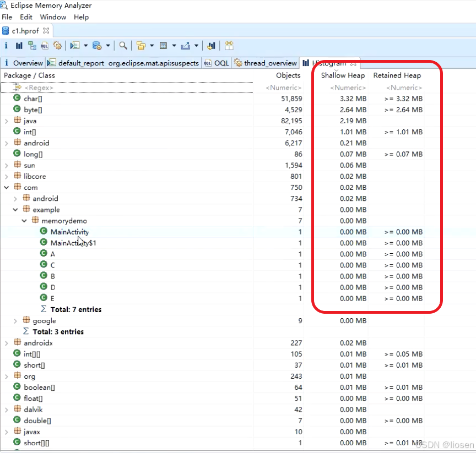Click the magnifier Find Object icon
This screenshot has width=476, height=453.
click(x=123, y=46)
